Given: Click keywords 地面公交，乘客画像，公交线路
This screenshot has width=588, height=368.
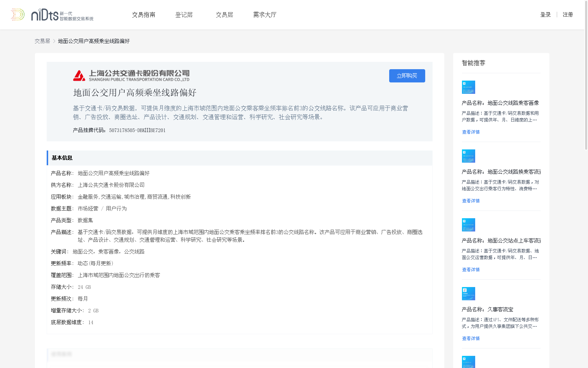Looking at the screenshot, I should (x=108, y=252).
